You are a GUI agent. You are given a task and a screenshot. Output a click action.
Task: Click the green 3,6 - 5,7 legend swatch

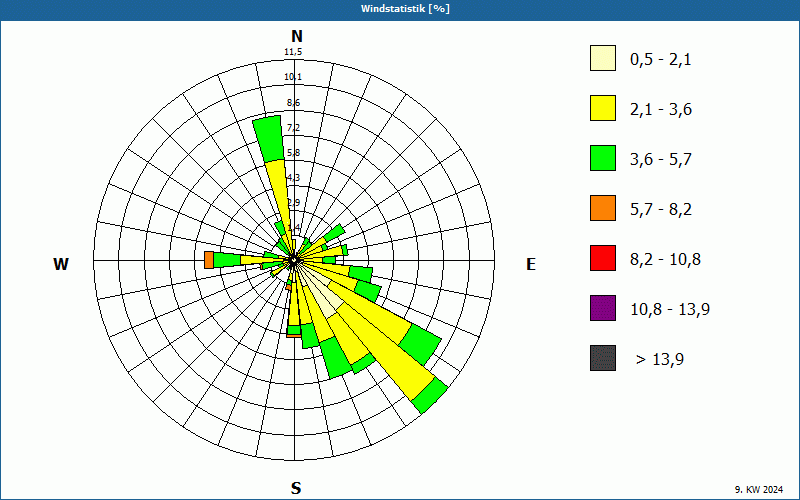tap(603, 158)
